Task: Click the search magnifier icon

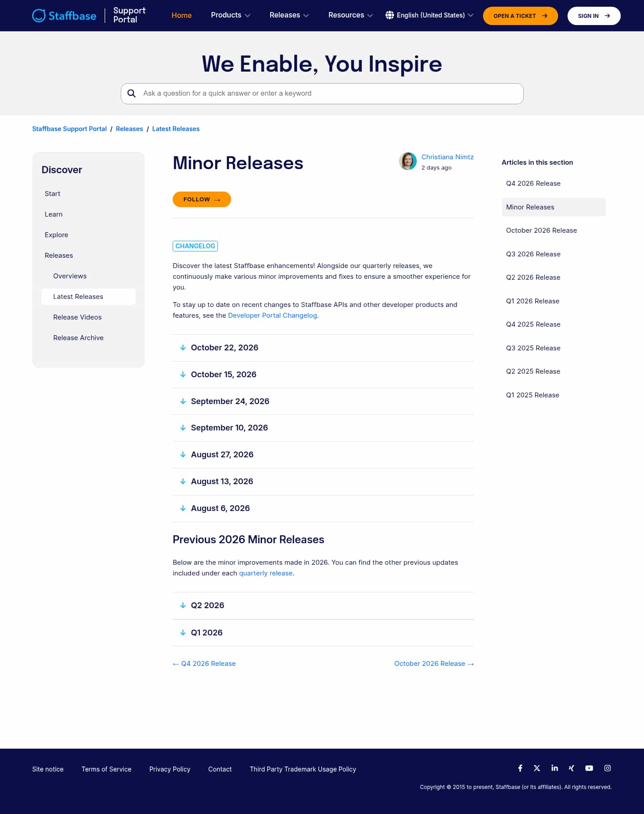Action: [x=131, y=94]
